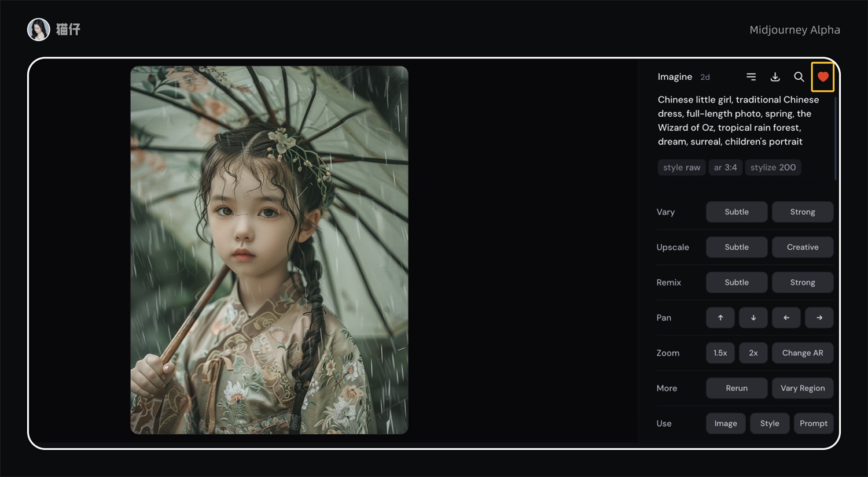The width and height of the screenshot is (868, 477).
Task: Pan the image right with right arrow
Action: click(819, 317)
